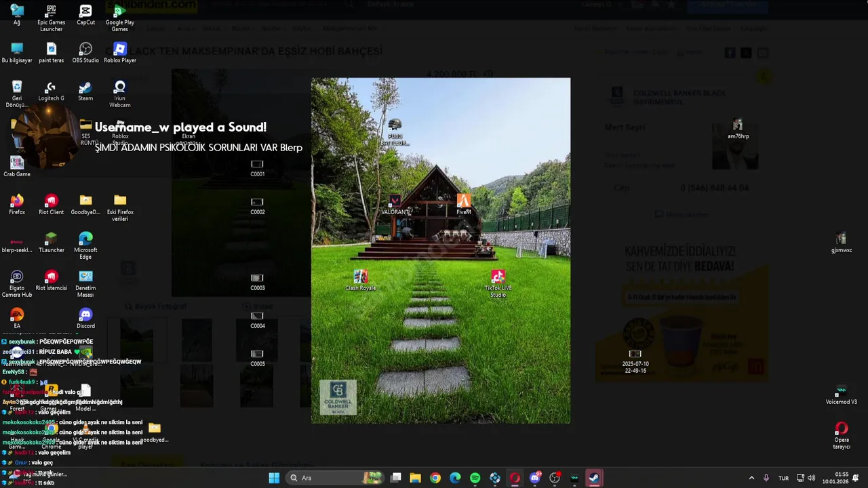
Task: Open the Denetim Masası control panel icon
Action: click(85, 284)
